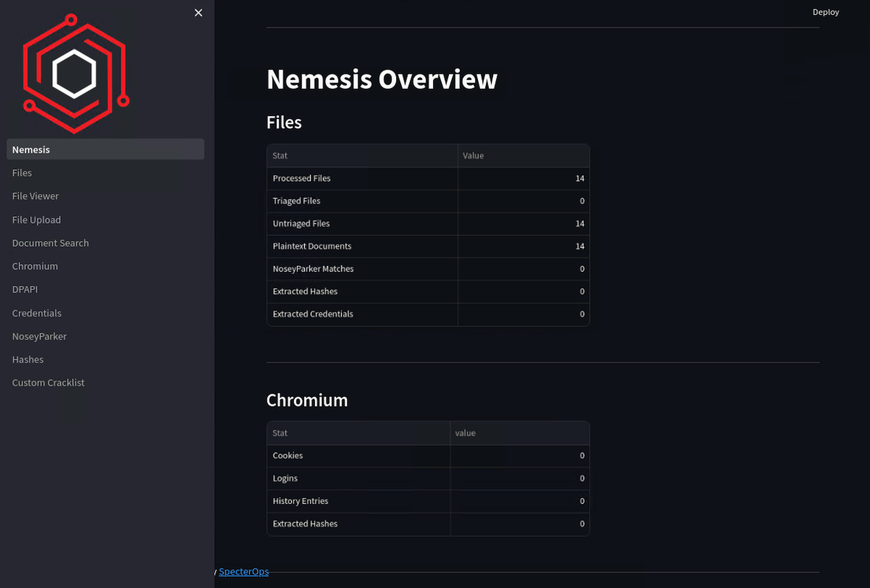This screenshot has width=870, height=588.
Task: Click the Cookies value 0
Action: coord(520,456)
